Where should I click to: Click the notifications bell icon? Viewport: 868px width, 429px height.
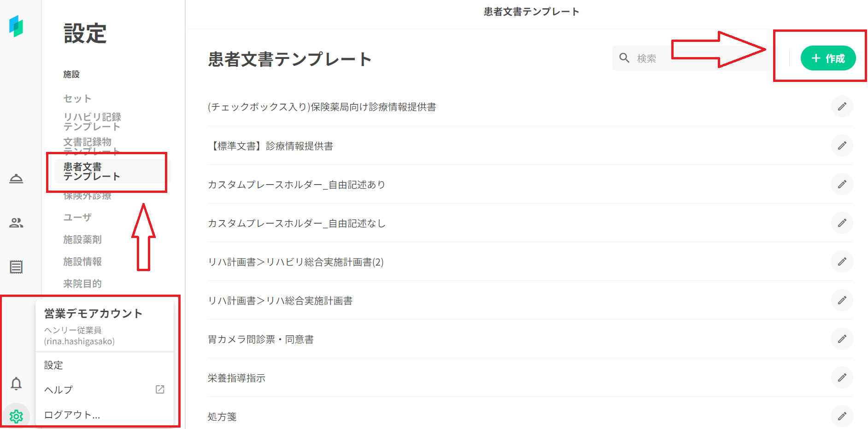click(16, 383)
